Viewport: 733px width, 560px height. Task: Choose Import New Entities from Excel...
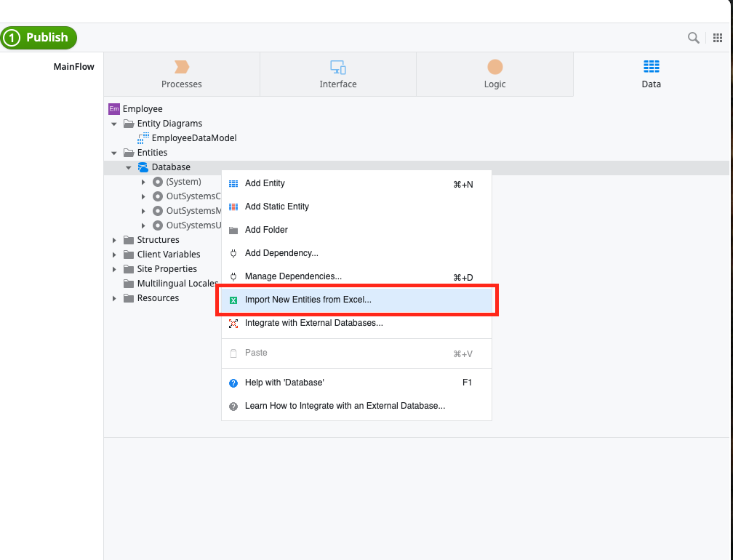click(356, 300)
